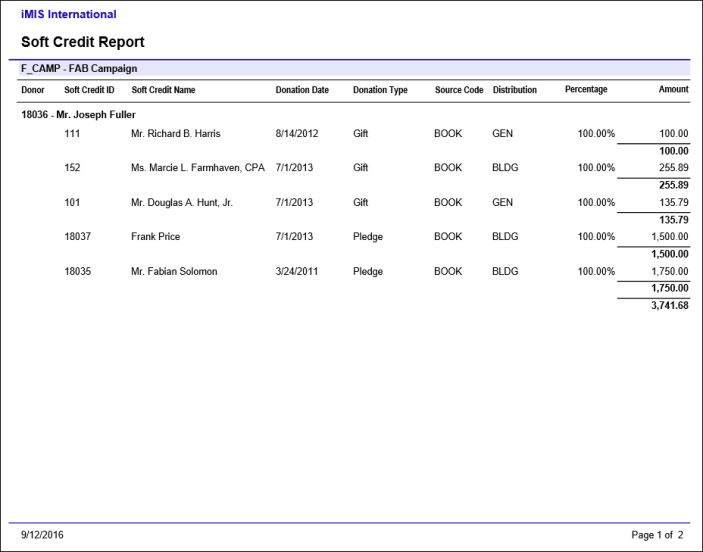Viewport: 703px width, 552px height.
Task: Click Gift type in Richard B. Harris row
Action: (360, 134)
